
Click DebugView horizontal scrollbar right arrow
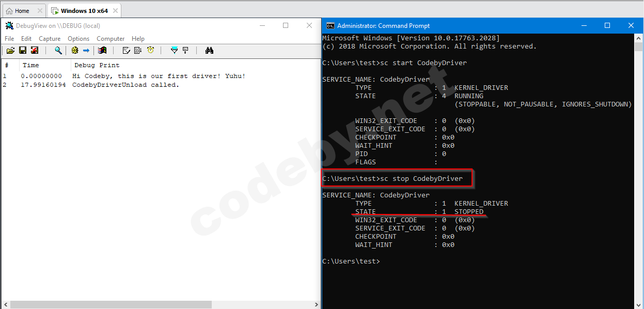click(x=316, y=304)
